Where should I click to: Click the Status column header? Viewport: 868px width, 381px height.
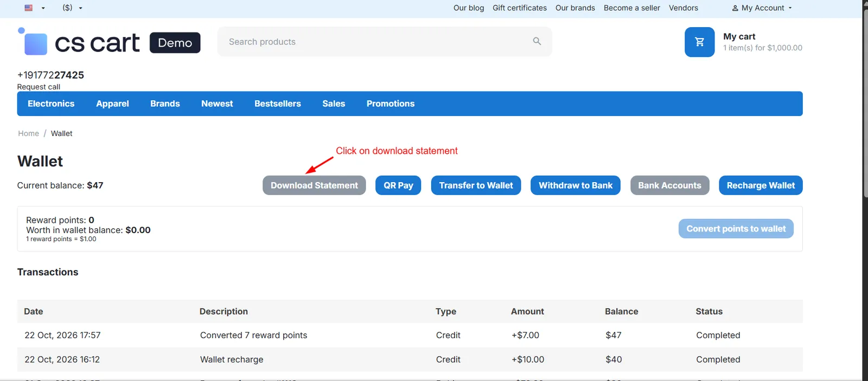pyautogui.click(x=709, y=312)
